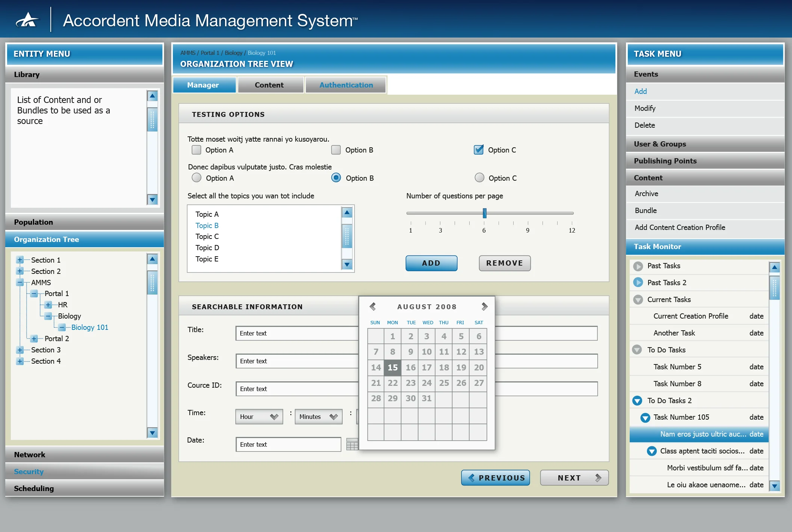Collapse the Biology tree node
The height and width of the screenshot is (532, 792).
tap(48, 316)
